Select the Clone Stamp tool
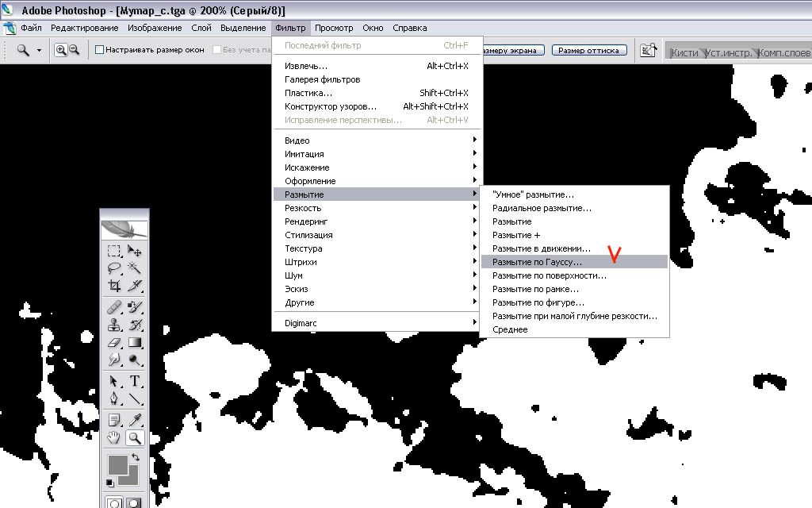The height and width of the screenshot is (508, 812). [x=114, y=325]
